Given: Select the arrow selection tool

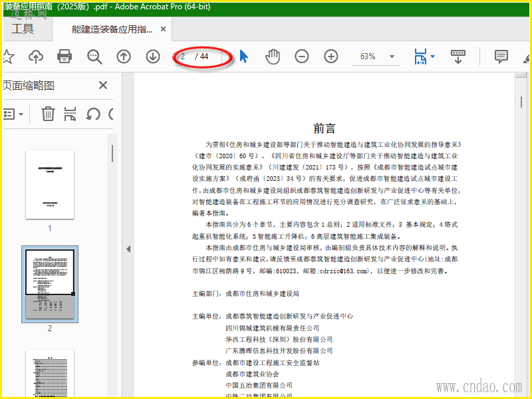Looking at the screenshot, I should pos(243,57).
